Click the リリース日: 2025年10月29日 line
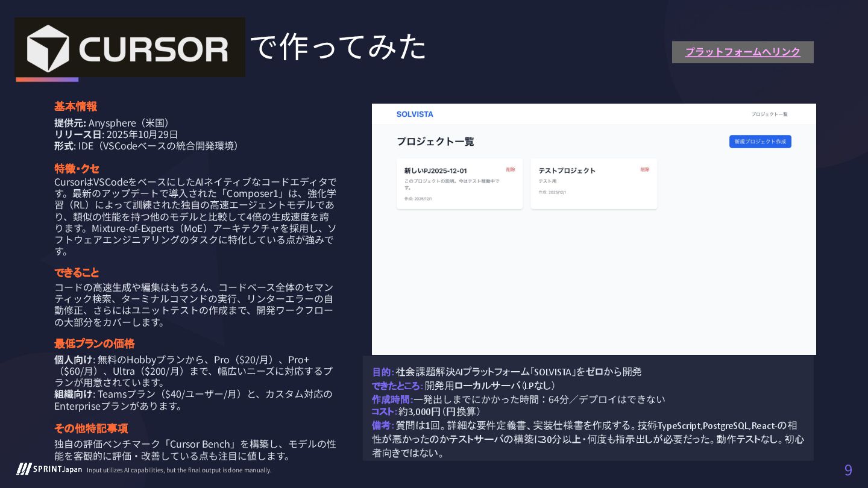The width and height of the screenshot is (868, 488). pyautogui.click(x=116, y=134)
